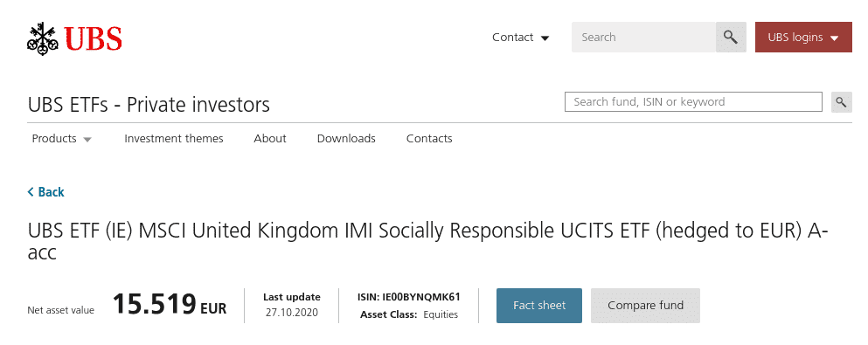Go to the About menu item

click(x=270, y=138)
